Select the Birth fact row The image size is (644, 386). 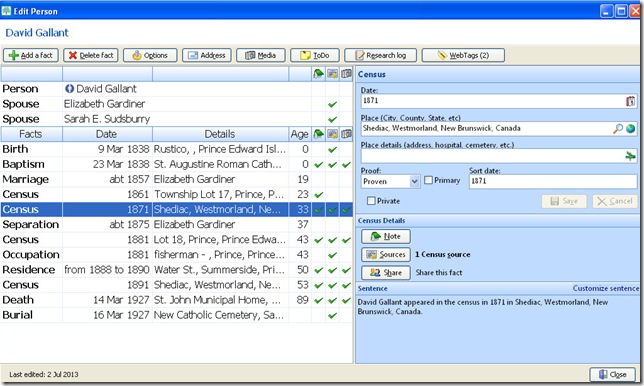[x=177, y=149]
